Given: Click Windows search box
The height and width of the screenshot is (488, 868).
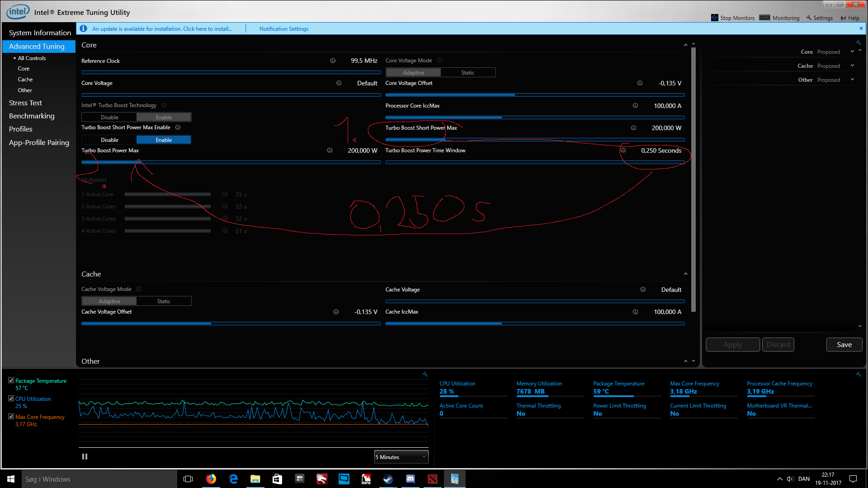Looking at the screenshot, I should 99,479.
